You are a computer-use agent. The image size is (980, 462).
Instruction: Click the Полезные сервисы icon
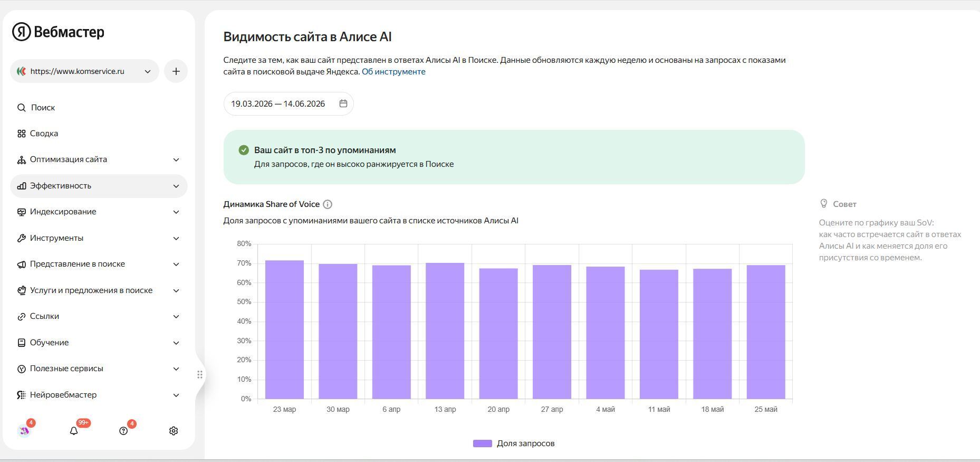[21, 369]
